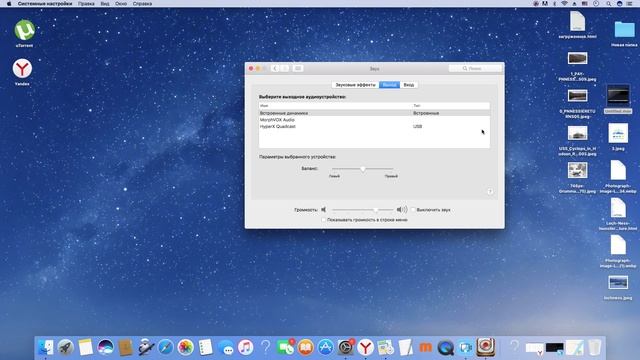The width and height of the screenshot is (640, 360).
Task: Click the «Имя» column header
Action: click(336, 106)
